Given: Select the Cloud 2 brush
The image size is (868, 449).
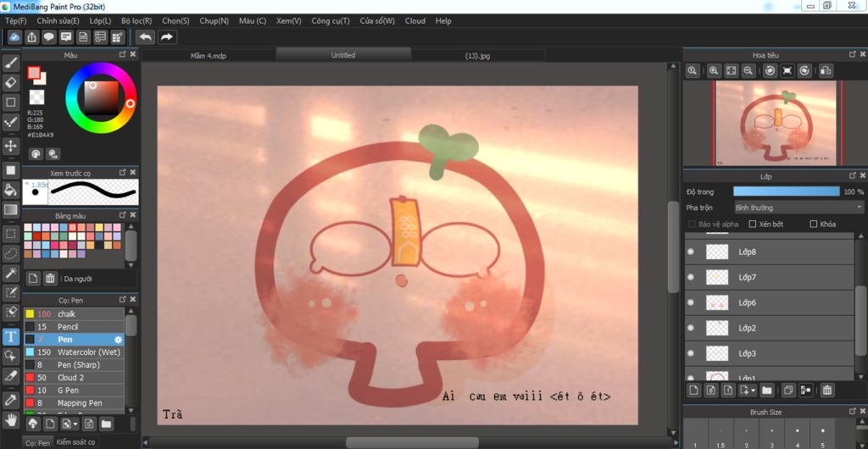Looking at the screenshot, I should [75, 378].
